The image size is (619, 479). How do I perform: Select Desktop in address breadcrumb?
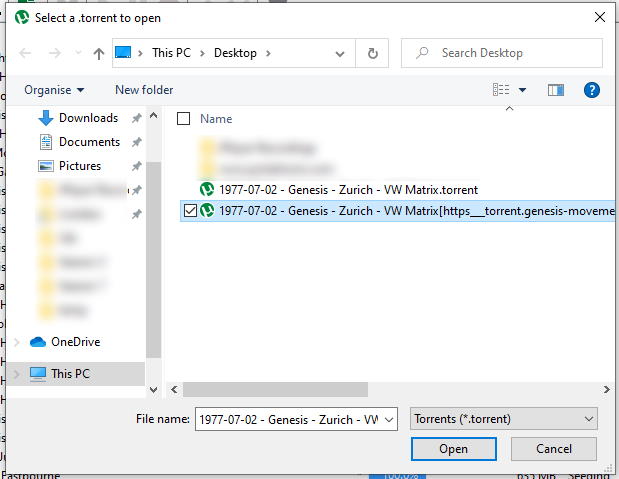(235, 53)
